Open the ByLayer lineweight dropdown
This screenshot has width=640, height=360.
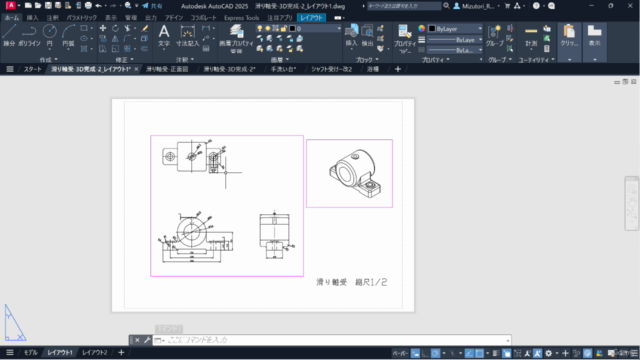(x=455, y=40)
